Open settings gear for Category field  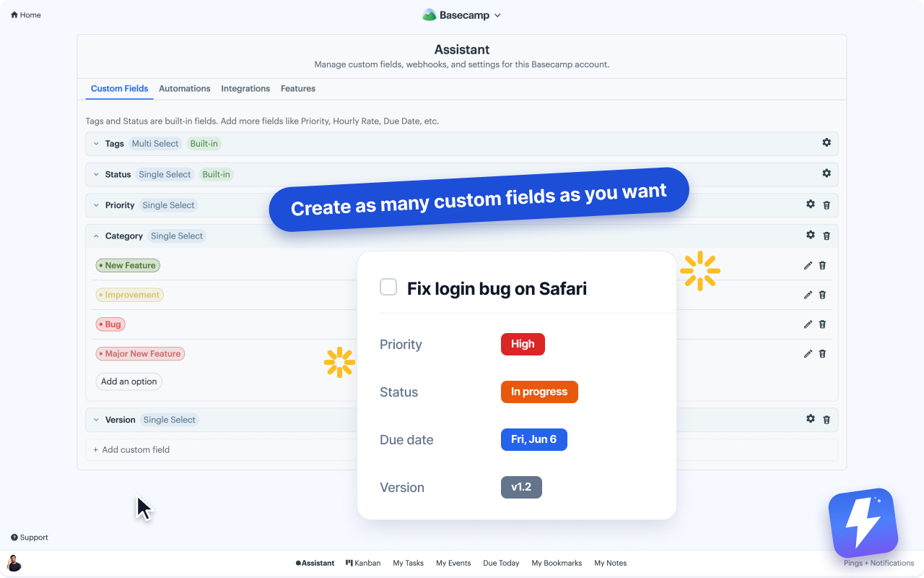tap(811, 235)
